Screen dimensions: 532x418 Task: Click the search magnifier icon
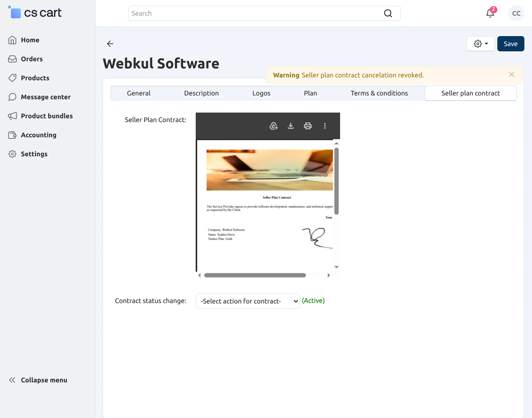coord(388,13)
